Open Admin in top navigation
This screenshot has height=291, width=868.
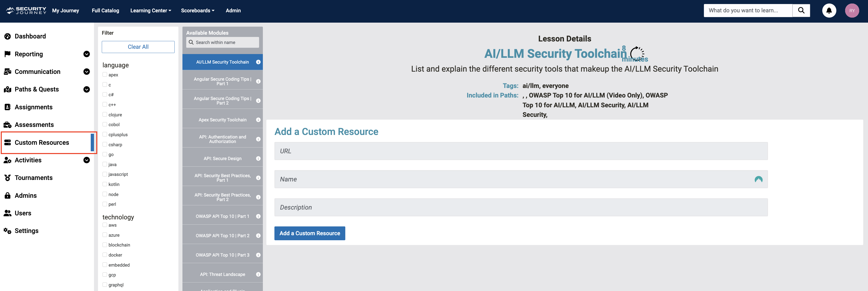point(233,11)
